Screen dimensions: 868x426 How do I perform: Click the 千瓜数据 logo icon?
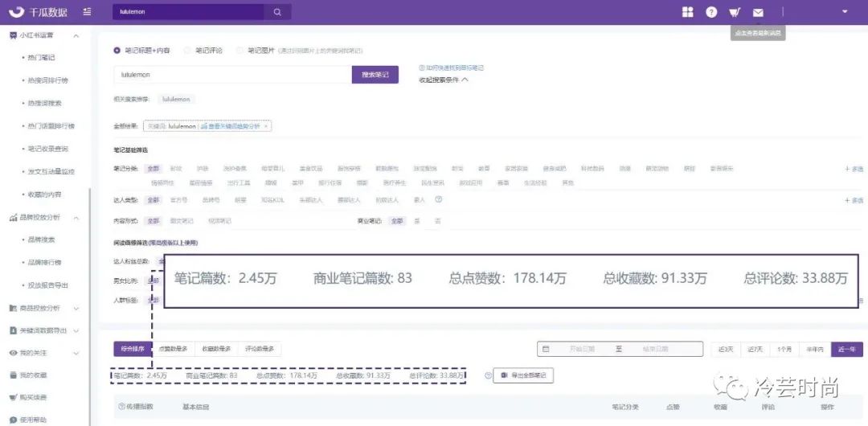(x=15, y=11)
